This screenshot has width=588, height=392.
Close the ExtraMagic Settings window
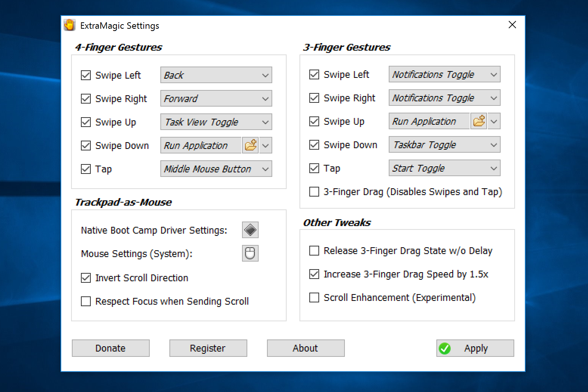tap(512, 25)
